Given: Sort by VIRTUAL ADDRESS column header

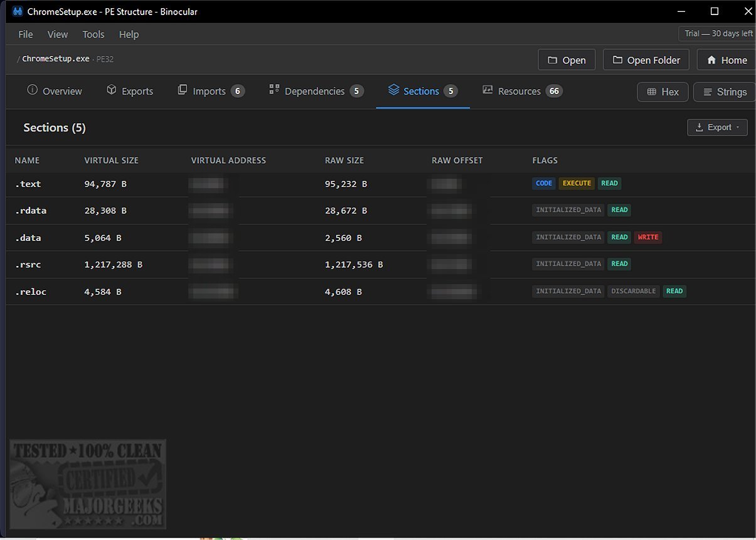Looking at the screenshot, I should (228, 161).
